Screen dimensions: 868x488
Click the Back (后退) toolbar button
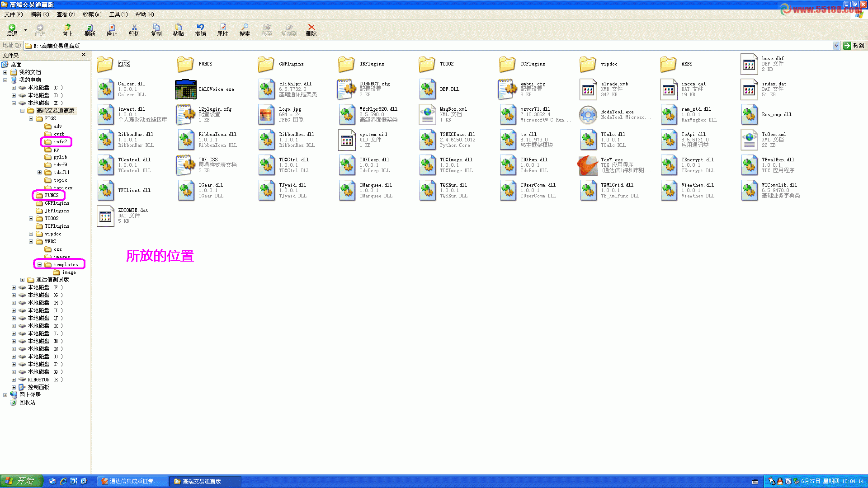[12, 30]
